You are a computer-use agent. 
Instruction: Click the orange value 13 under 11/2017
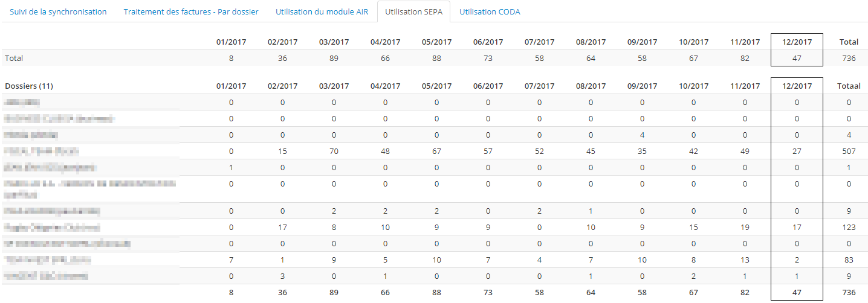point(745,260)
